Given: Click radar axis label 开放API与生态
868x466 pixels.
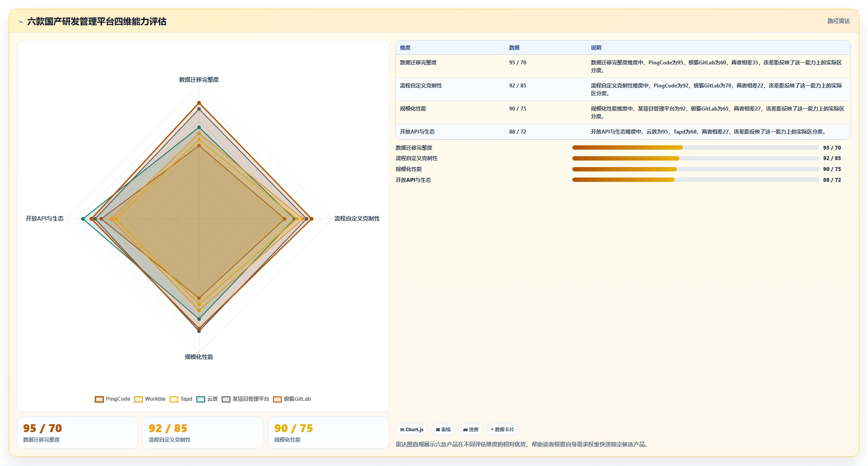Looking at the screenshot, I should tap(44, 218).
